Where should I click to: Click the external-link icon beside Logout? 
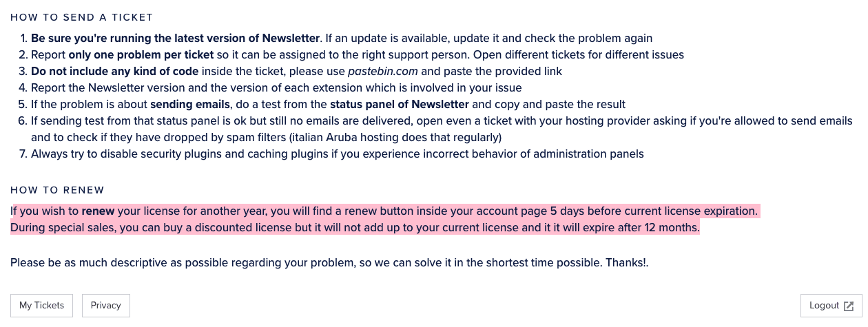[x=849, y=306]
